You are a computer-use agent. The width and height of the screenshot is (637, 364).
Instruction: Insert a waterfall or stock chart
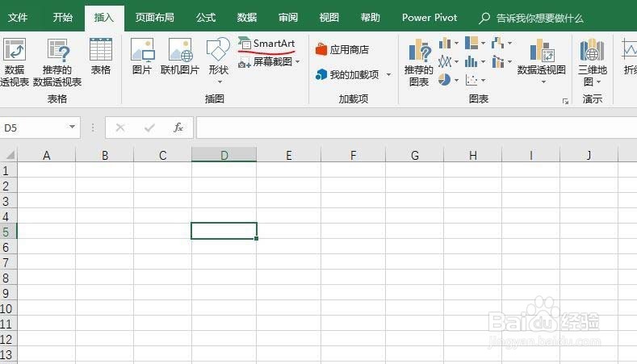tap(497, 43)
